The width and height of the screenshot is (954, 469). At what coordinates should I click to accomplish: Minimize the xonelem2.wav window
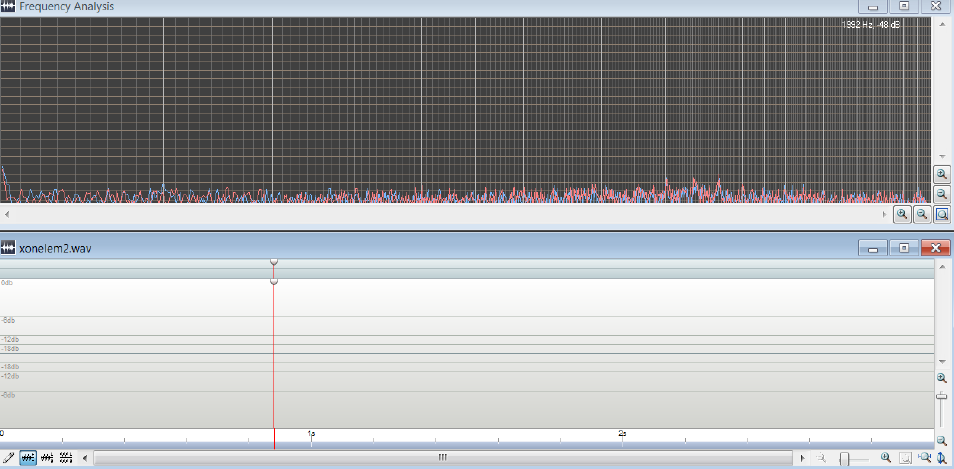click(x=872, y=248)
